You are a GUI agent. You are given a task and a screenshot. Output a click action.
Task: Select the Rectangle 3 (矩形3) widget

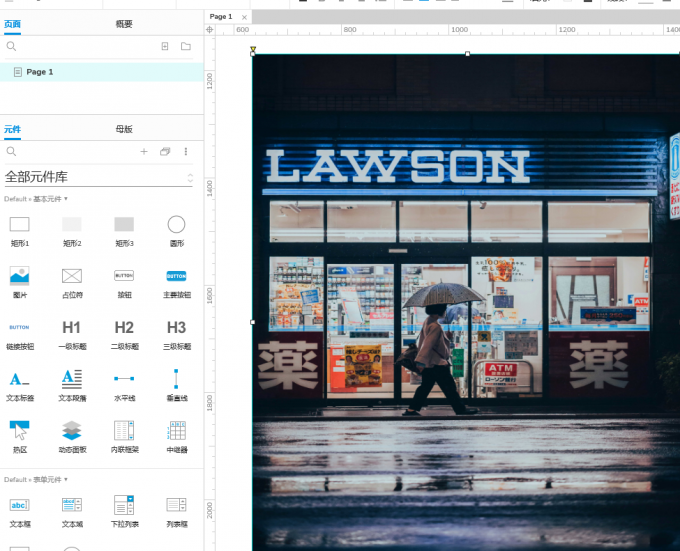tap(124, 231)
